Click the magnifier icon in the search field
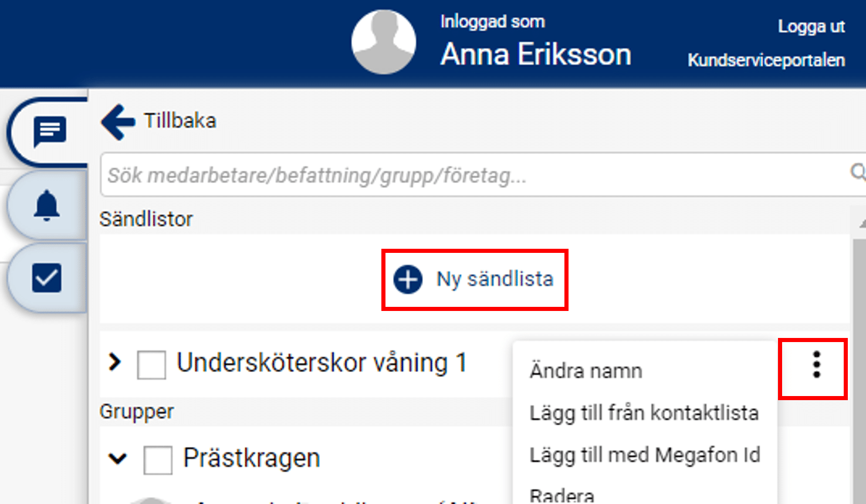The height and width of the screenshot is (504, 866). pyautogui.click(x=857, y=172)
